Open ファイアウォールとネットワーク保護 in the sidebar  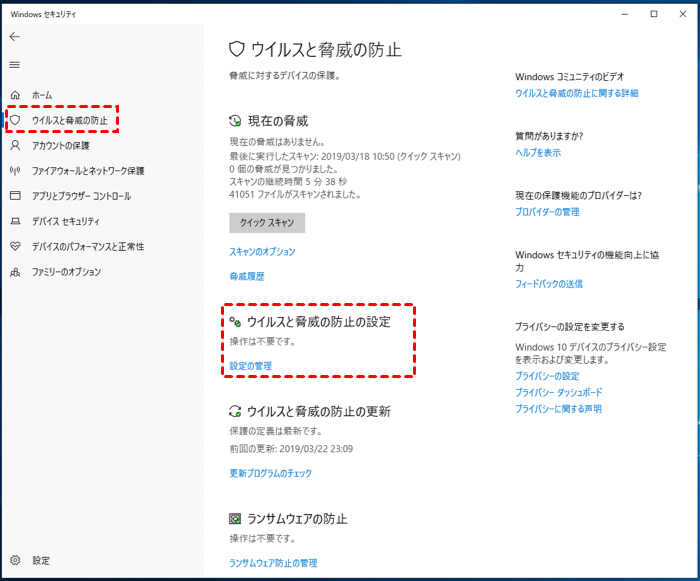(x=88, y=171)
